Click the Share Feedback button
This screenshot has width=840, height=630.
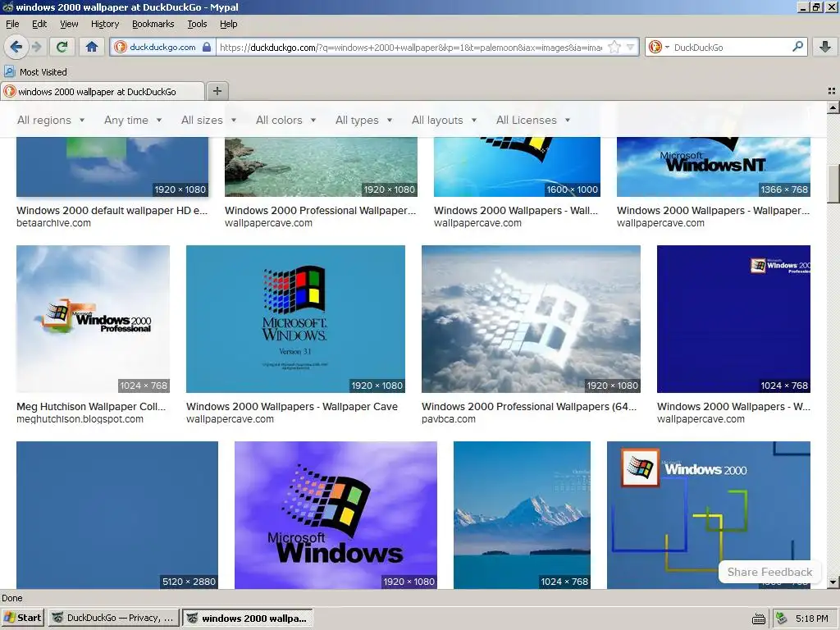coord(769,572)
